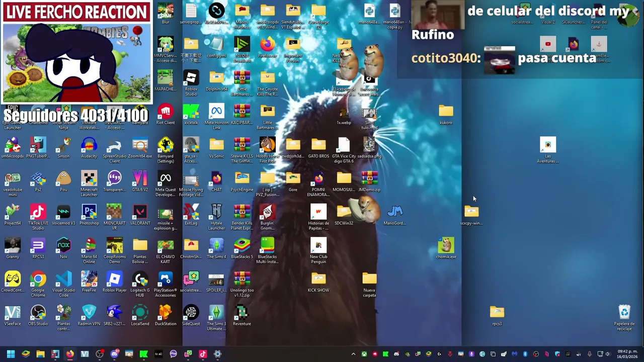The image size is (644, 362).
Task: Open the taskbar clock and date
Action: pos(627,354)
